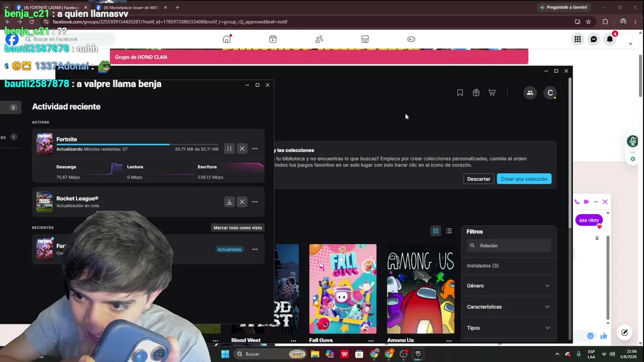Viewport: 644px width, 362px height.
Task: Show hidden system tray icons
Action: [557, 354]
